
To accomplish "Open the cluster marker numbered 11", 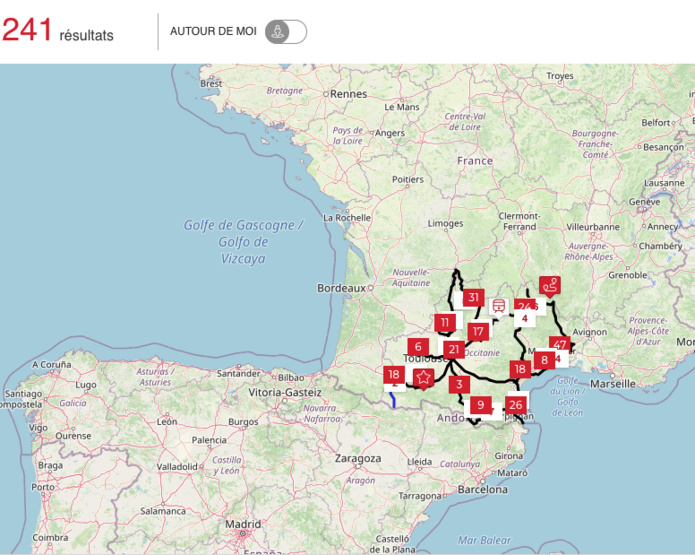I will pos(445,323).
